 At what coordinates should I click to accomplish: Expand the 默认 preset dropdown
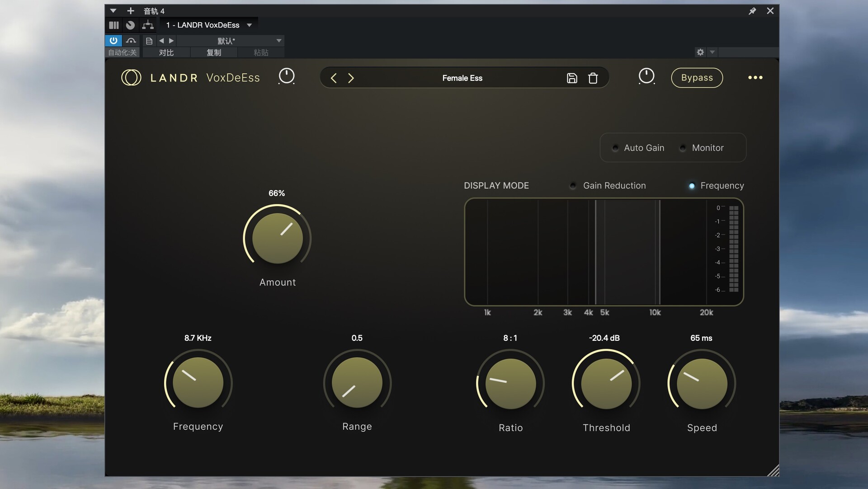279,41
